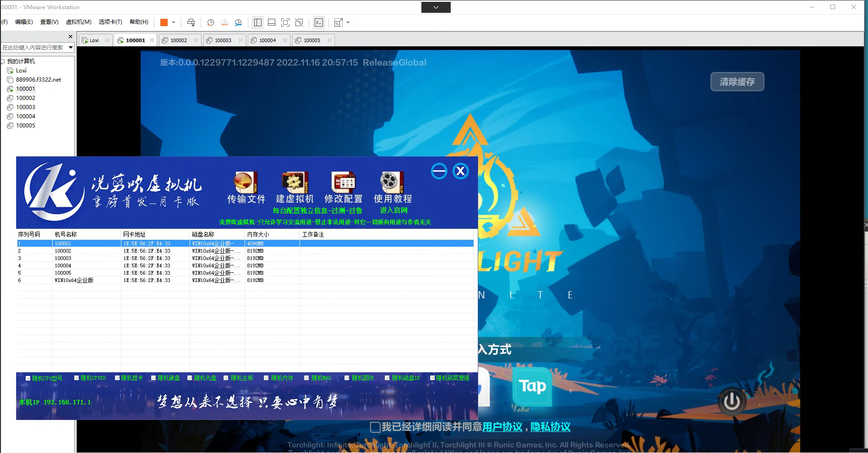
Task: Open the power options dropdown arrow beside orange icon
Action: 174,22
